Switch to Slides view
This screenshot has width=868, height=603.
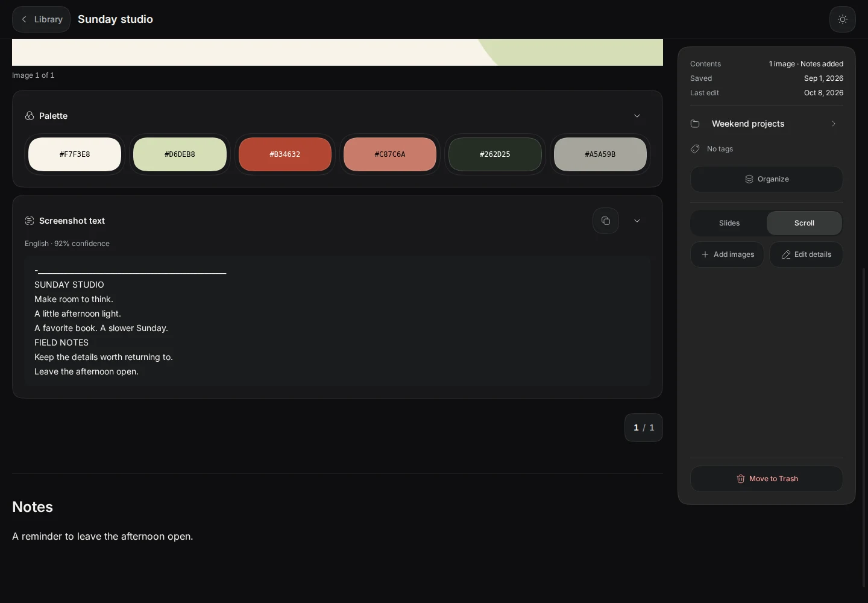click(729, 223)
